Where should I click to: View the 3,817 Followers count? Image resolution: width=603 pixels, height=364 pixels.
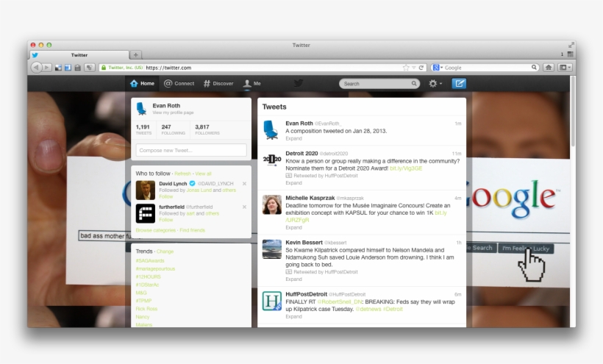click(x=207, y=129)
